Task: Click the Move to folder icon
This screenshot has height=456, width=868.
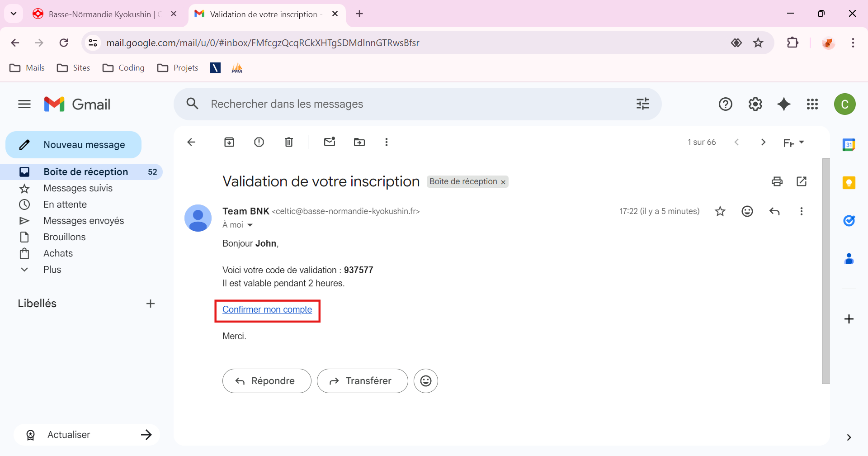Action: pyautogui.click(x=359, y=142)
